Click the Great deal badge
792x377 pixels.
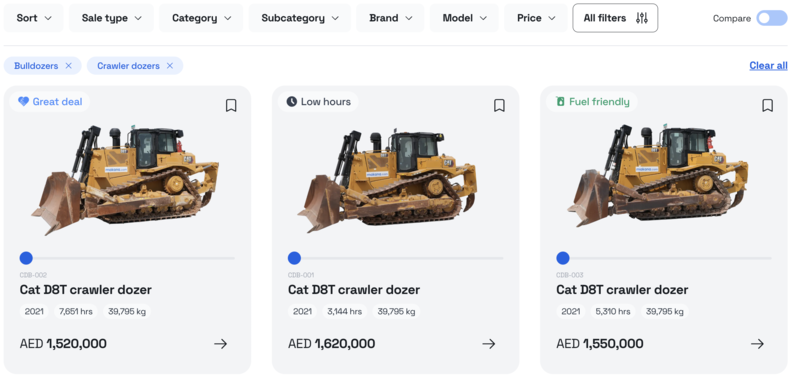(x=50, y=102)
